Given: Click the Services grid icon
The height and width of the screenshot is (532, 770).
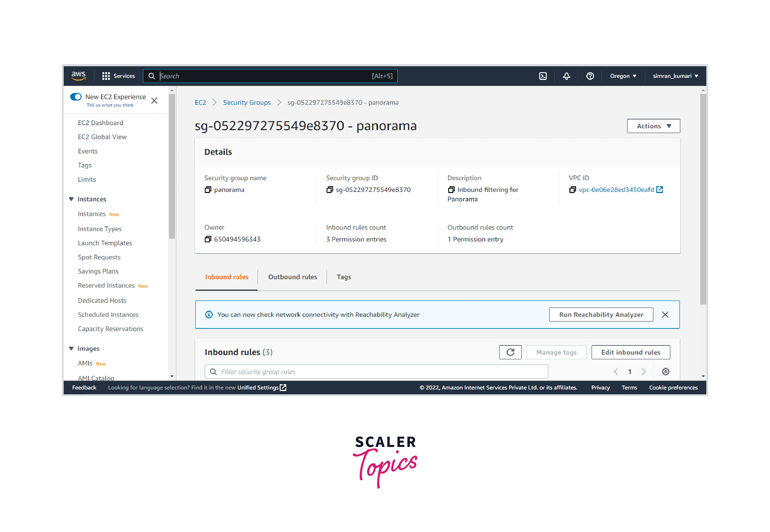Looking at the screenshot, I should point(106,76).
